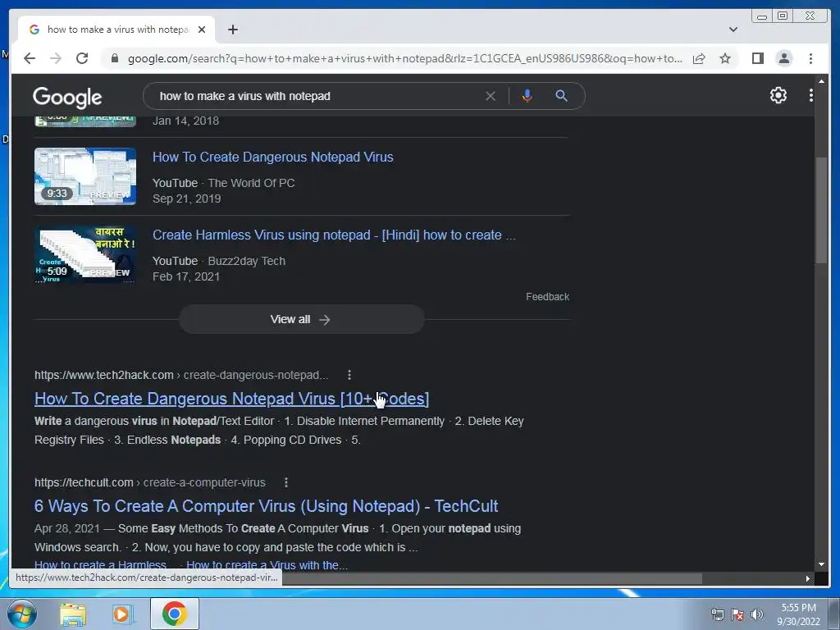Open 'Create Harmless Virus using notepad' video
The width and height of the screenshot is (840, 630).
pos(334,235)
